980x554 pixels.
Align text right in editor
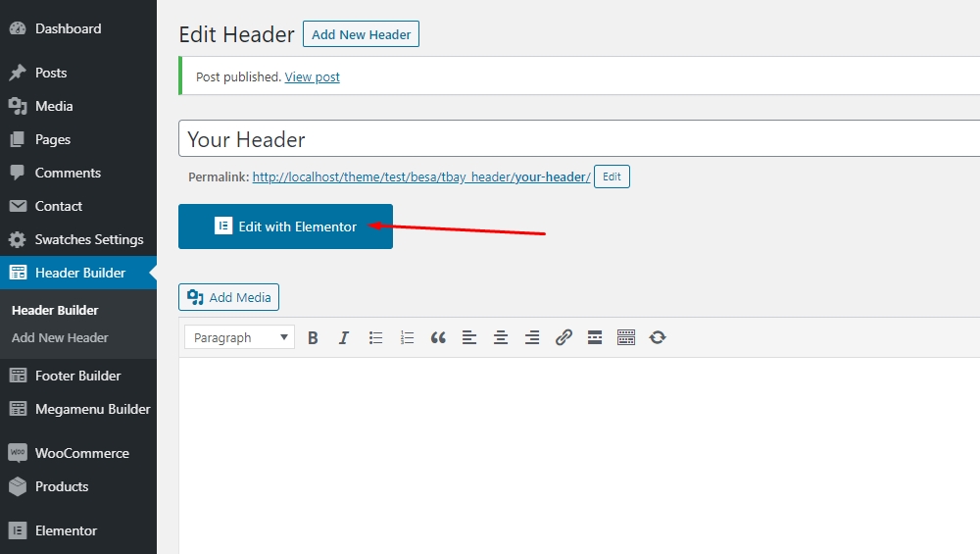point(532,337)
